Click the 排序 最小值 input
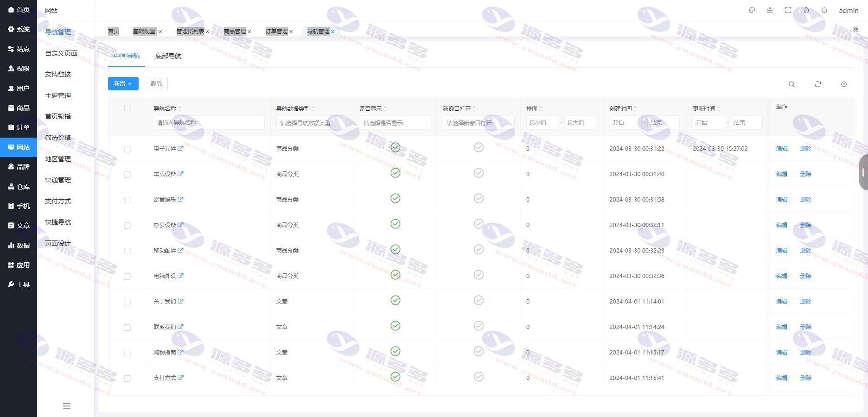Screen dimensions: 868x417 pos(542,122)
